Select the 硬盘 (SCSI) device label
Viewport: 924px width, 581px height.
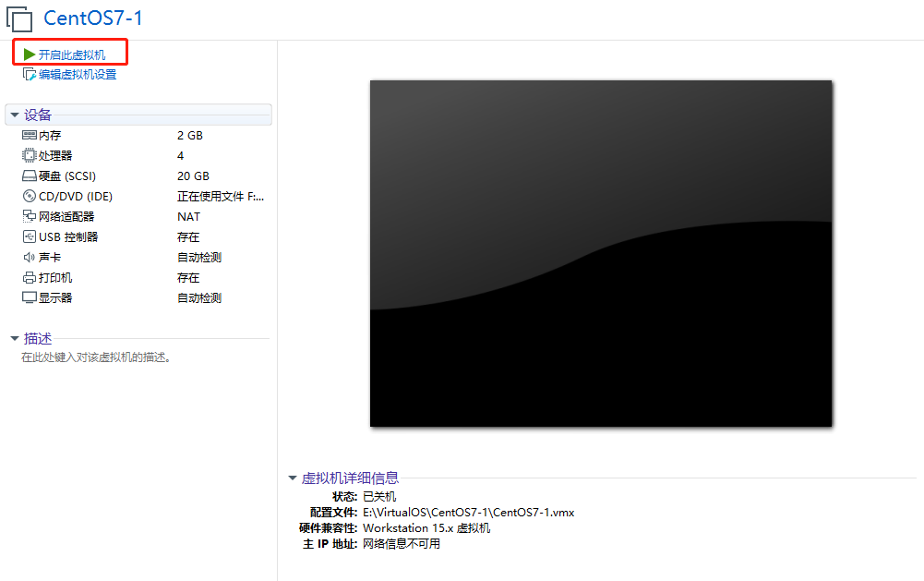pos(67,176)
